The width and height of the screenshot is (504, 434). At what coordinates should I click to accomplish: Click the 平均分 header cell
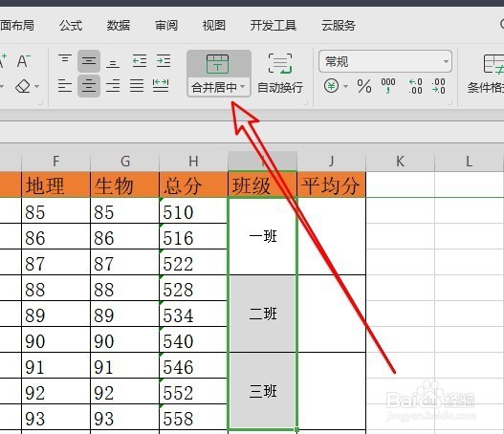[x=332, y=184]
